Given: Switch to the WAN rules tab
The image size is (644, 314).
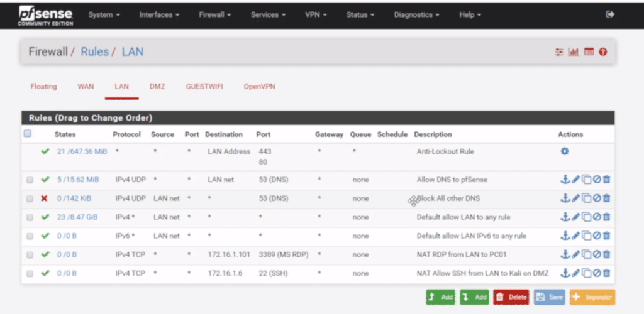Looking at the screenshot, I should [x=85, y=87].
